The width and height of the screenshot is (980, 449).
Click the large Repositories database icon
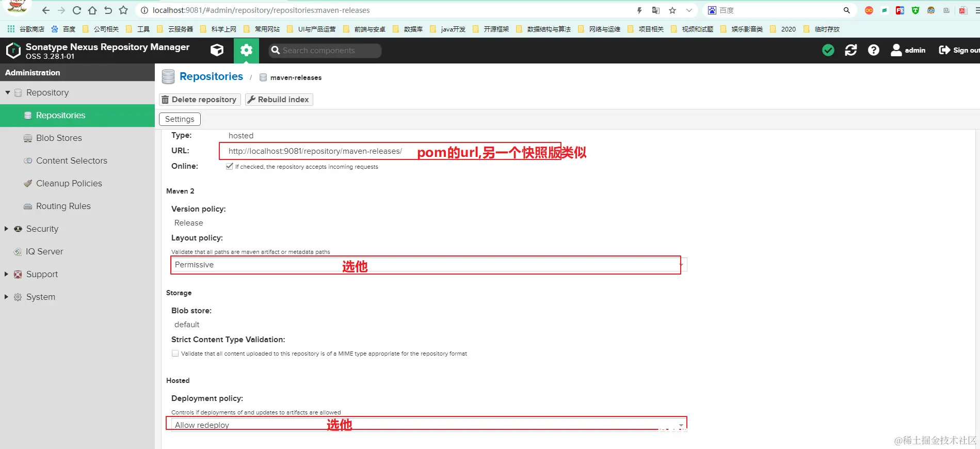(168, 76)
